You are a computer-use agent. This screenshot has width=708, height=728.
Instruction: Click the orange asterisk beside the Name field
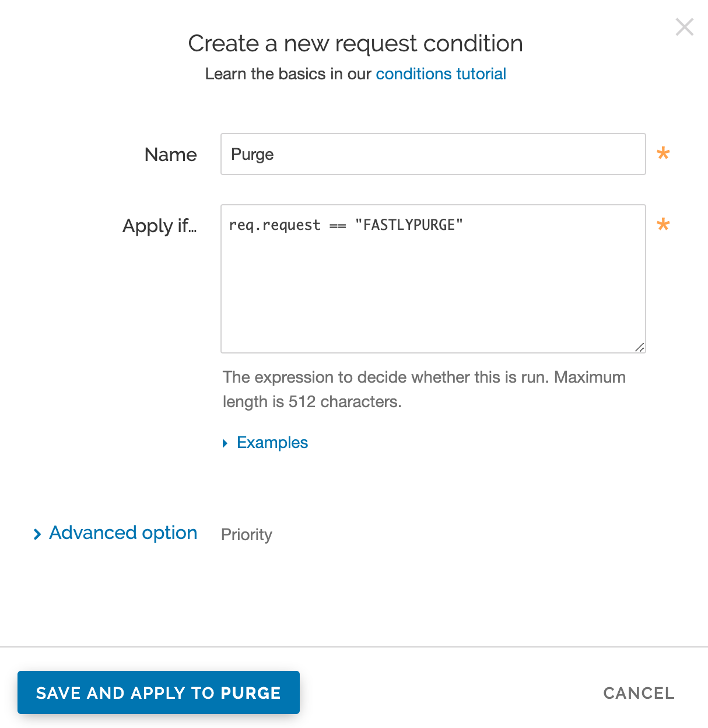click(663, 154)
